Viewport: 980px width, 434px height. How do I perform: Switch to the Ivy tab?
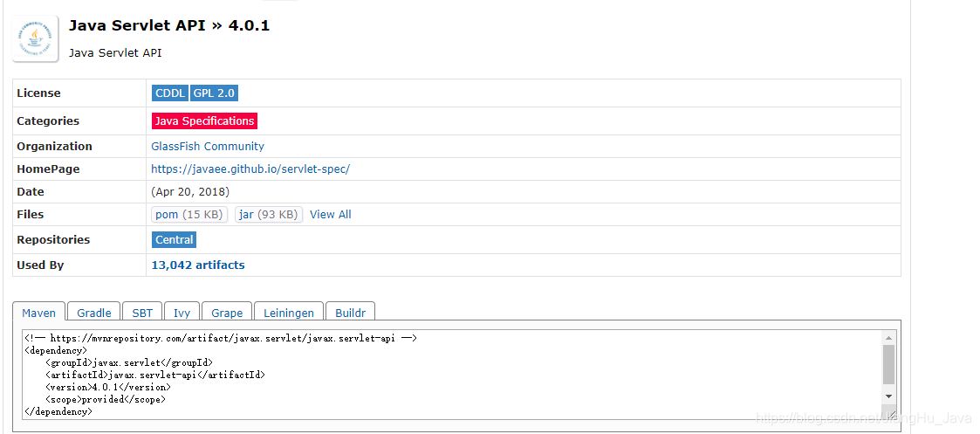[182, 313]
